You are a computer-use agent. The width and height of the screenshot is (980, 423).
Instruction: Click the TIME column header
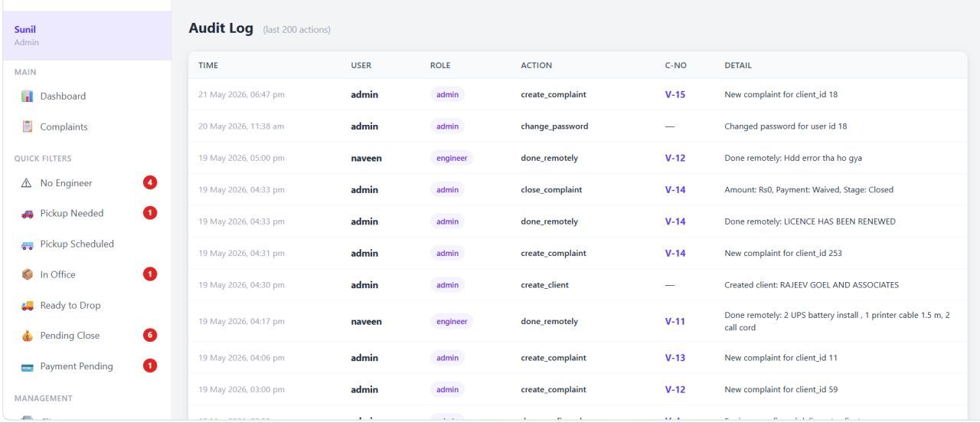[208, 66]
